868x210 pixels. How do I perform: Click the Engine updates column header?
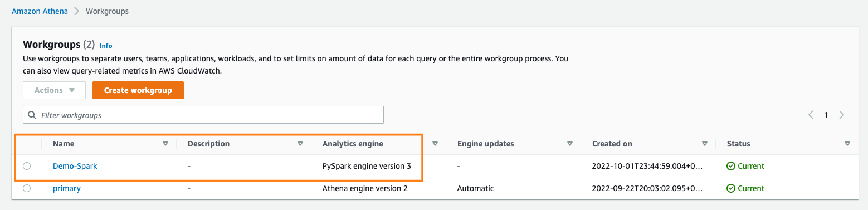click(x=486, y=144)
